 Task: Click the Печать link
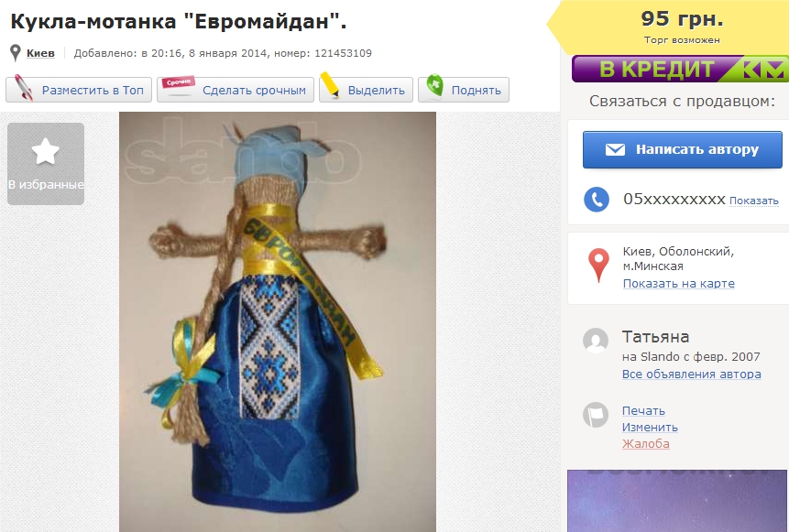pos(643,411)
